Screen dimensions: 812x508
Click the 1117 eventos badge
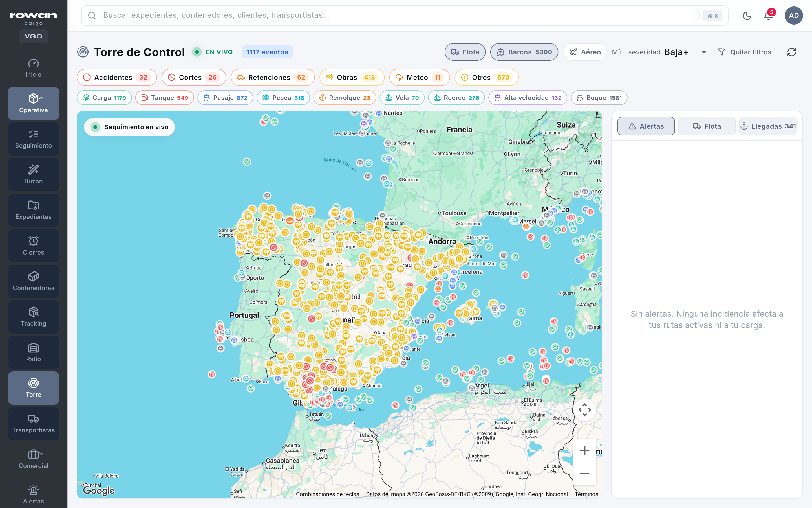267,52
